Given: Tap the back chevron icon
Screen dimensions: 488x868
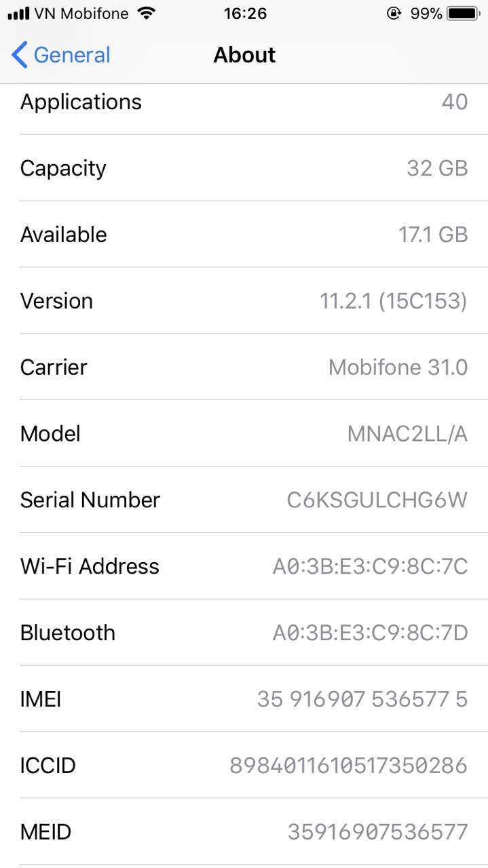Looking at the screenshot, I should pos(20,55).
